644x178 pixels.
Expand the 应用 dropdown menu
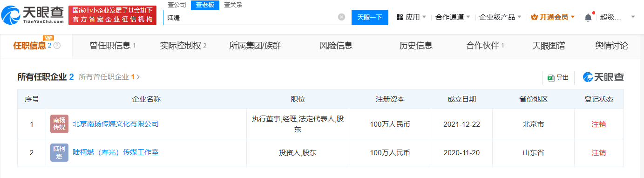(x=411, y=17)
